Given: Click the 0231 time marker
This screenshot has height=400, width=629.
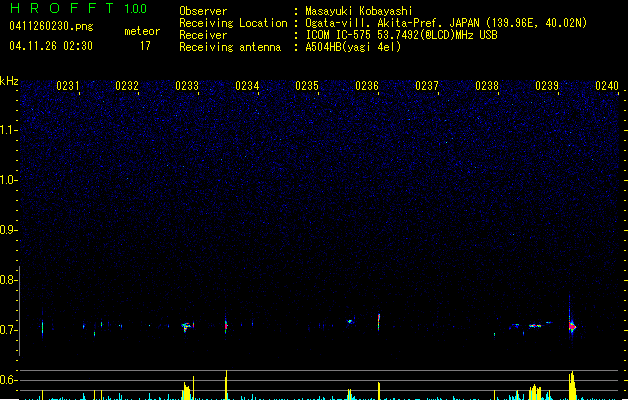Looking at the screenshot, I should 67,86.
